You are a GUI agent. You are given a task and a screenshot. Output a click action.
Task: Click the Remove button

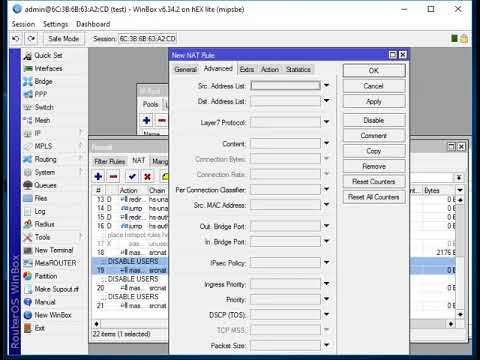point(374,166)
